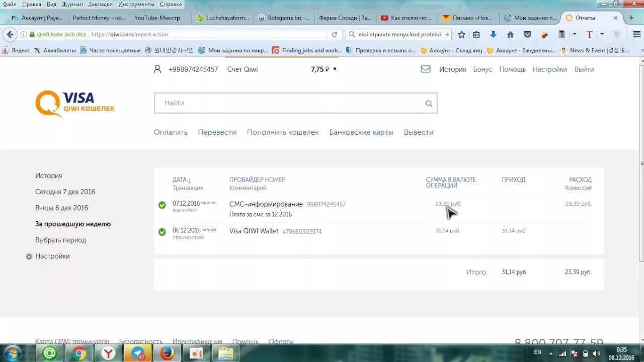644x362 pixels.
Task: Choose Выбрать период in sidebar
Action: [x=60, y=240]
